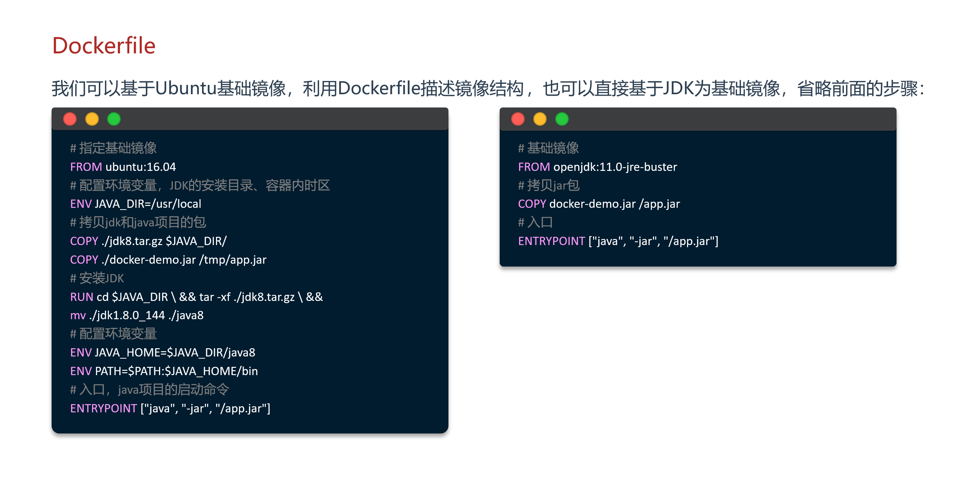Click green maximize dot on left code window

[x=114, y=119]
